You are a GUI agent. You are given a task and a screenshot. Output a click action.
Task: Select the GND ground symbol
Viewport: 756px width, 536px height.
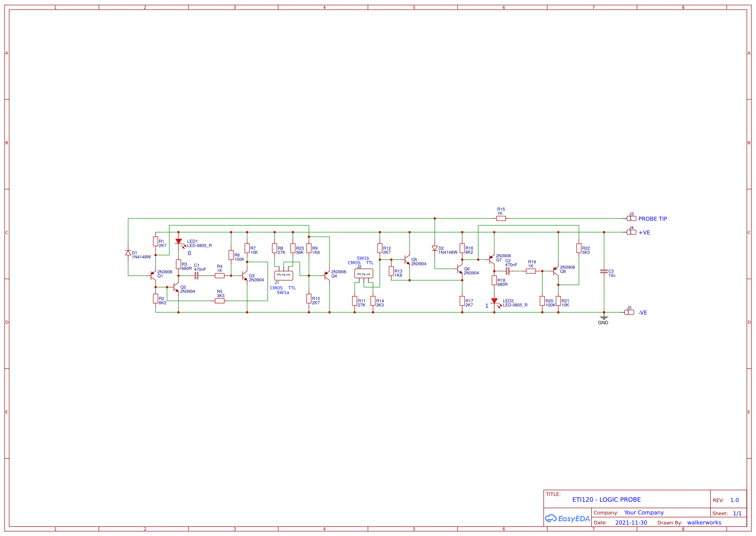point(604,318)
